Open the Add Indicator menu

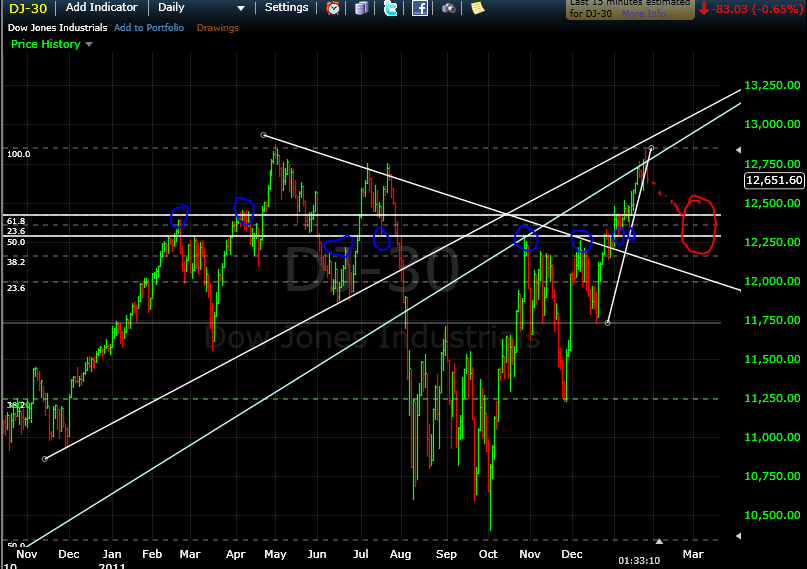click(101, 7)
